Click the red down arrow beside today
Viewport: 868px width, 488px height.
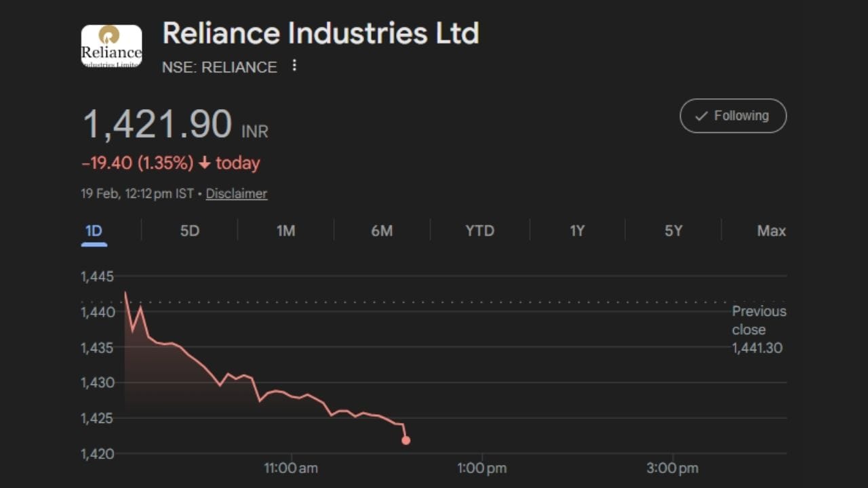click(x=204, y=163)
